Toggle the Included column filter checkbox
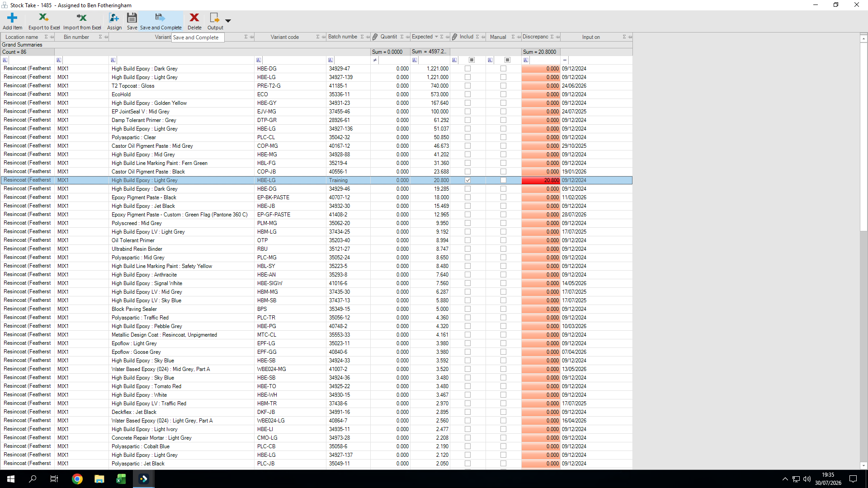Viewport: 868px width, 488px height. pyautogui.click(x=472, y=60)
